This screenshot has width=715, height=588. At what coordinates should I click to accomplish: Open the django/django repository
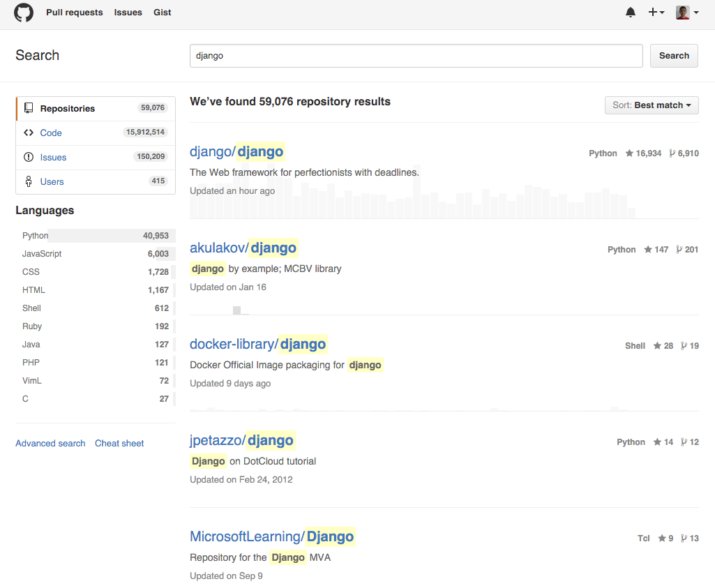coord(236,152)
